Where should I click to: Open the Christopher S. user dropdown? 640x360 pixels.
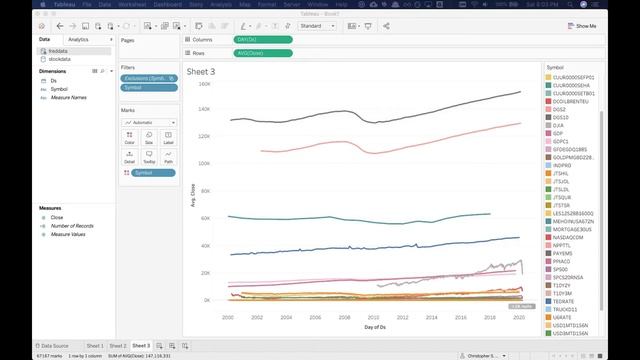(x=483, y=356)
